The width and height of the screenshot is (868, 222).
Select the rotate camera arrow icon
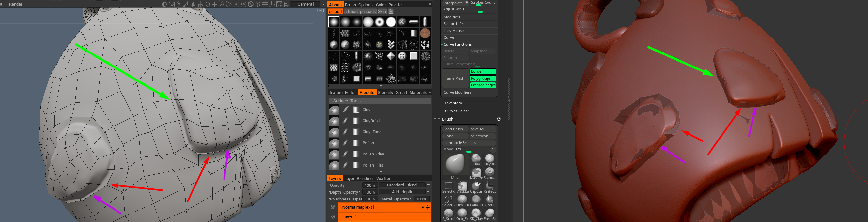(208, 4)
